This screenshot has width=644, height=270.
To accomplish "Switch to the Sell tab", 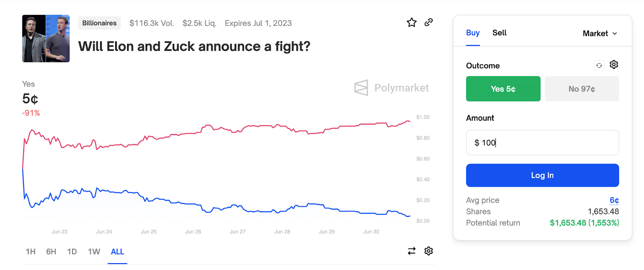I will tap(500, 33).
